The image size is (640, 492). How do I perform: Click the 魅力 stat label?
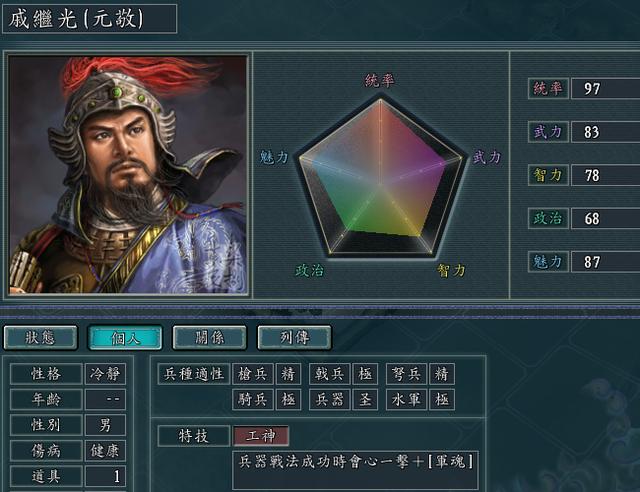pyautogui.click(x=548, y=262)
